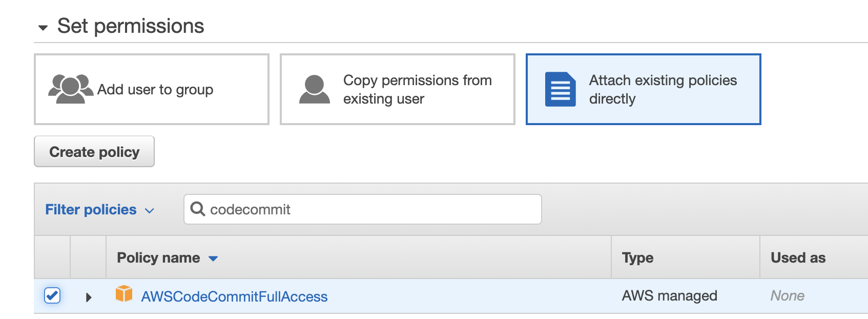Click the group users icon
Screen dimensions: 868x319
click(x=71, y=89)
